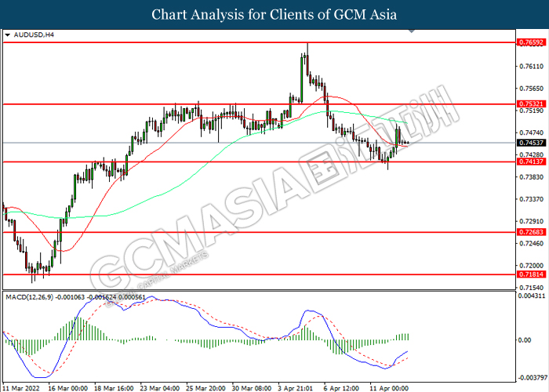This screenshot has width=549, height=392.
Task: Click the 30 Mar 08:00 time label
Action: click(x=252, y=389)
